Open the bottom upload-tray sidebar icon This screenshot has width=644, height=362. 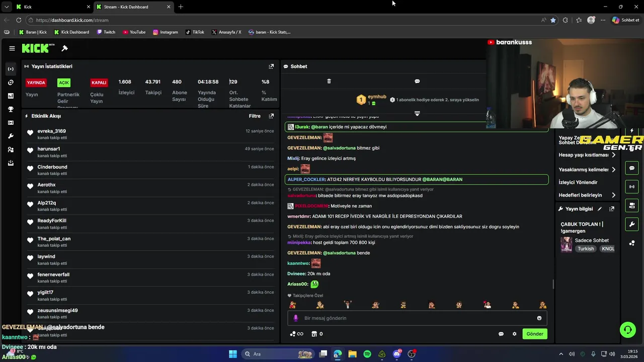tap(11, 163)
